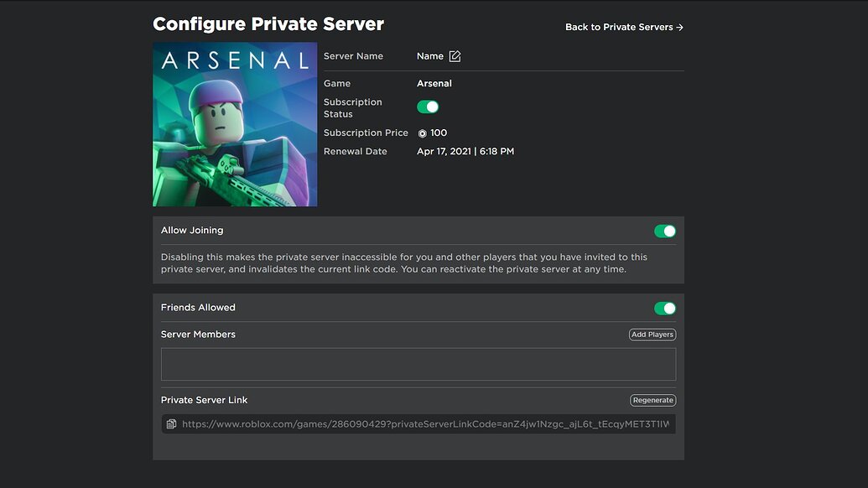The width and height of the screenshot is (868, 488).
Task: Click the Subscription Price value 100
Action: (x=439, y=132)
